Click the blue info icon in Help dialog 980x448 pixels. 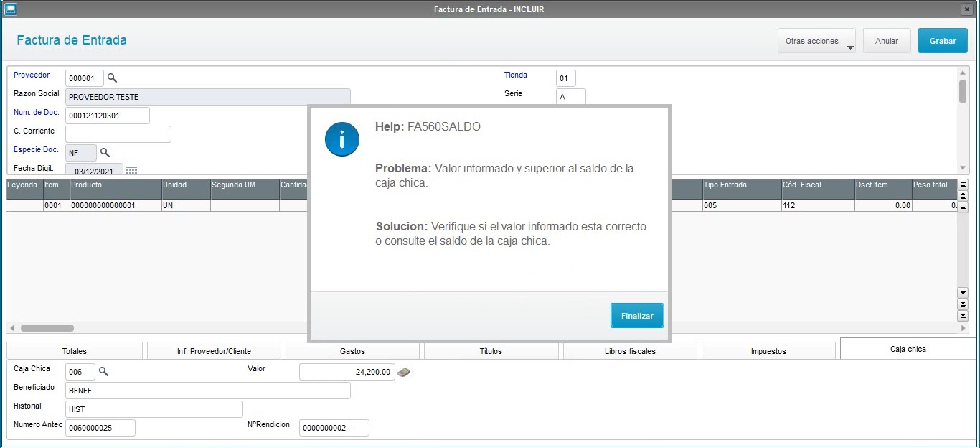[342, 139]
